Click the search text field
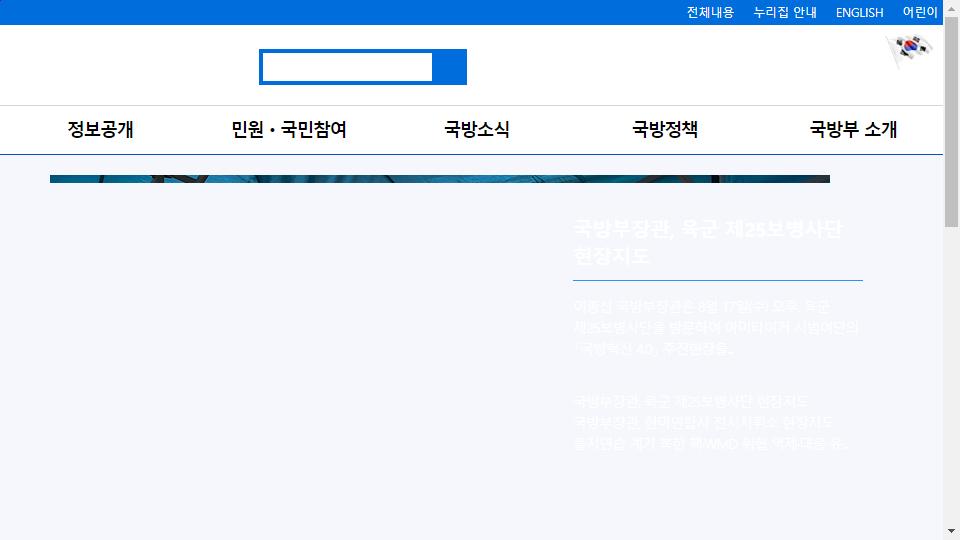960x540 pixels. click(347, 67)
